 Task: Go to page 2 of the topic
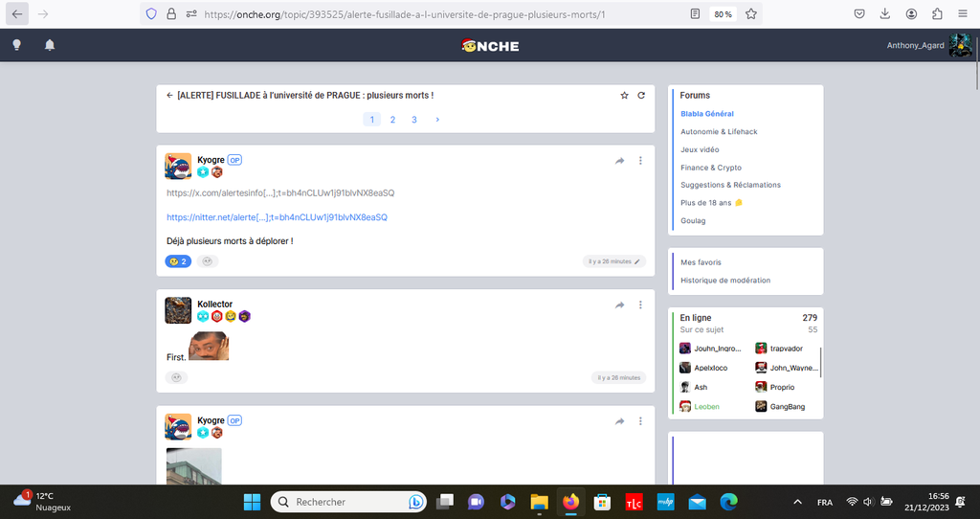pos(392,120)
